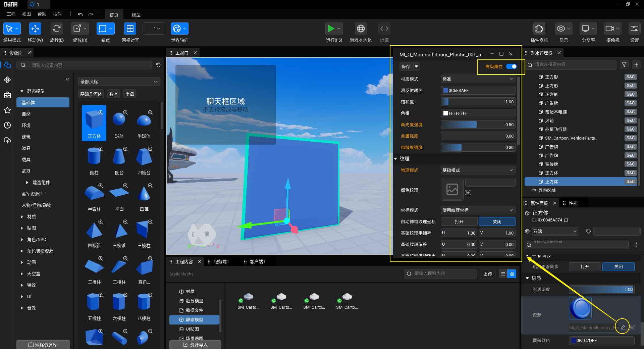Open 游戏本地化 globe icon
This screenshot has height=349, width=644.
tap(361, 29)
